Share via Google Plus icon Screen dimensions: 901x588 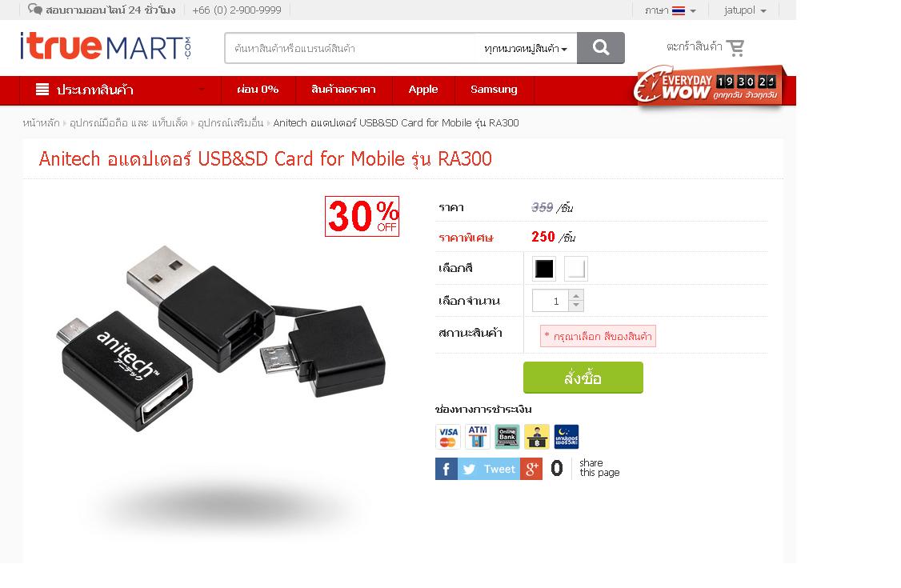[531, 469]
